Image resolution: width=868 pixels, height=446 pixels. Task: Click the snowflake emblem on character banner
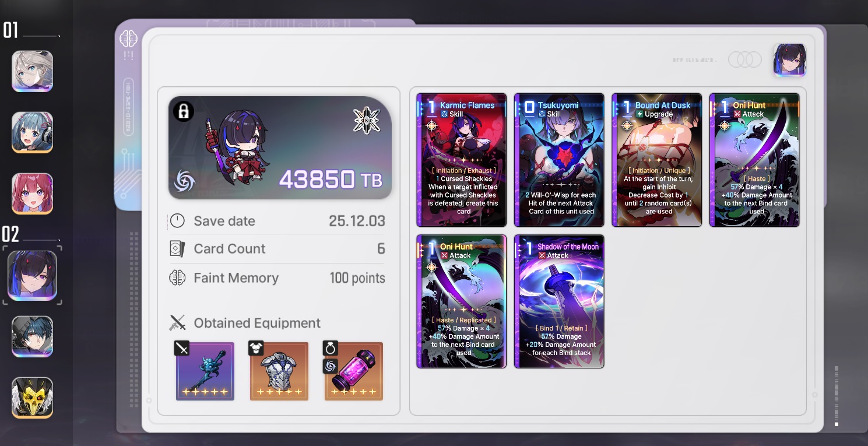point(367,120)
